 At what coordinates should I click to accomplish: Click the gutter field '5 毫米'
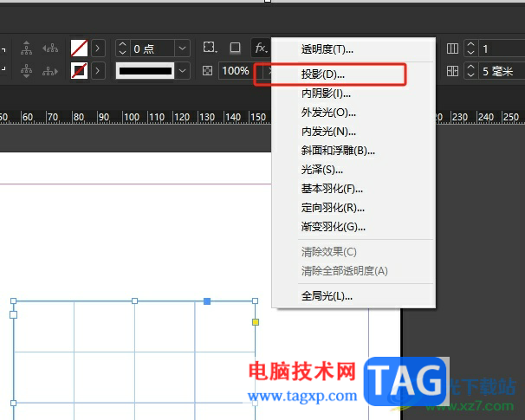coord(502,71)
